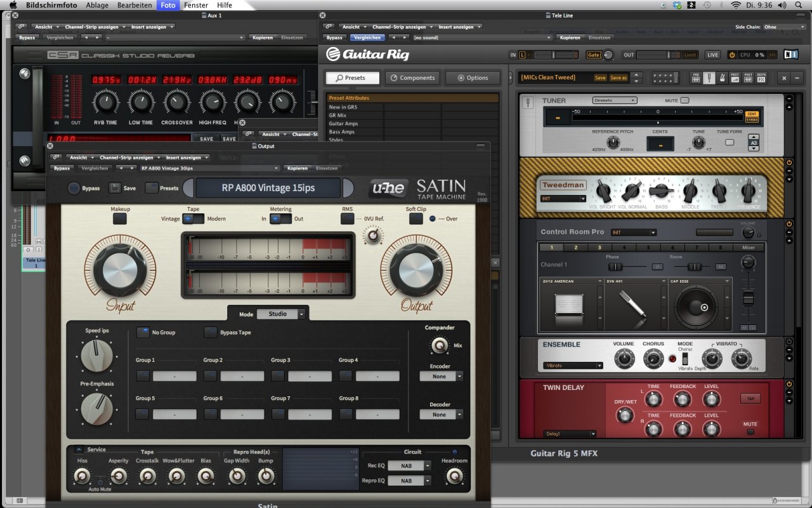Click Kopieren in Tele Line window
This screenshot has width=812, height=508.
point(570,37)
